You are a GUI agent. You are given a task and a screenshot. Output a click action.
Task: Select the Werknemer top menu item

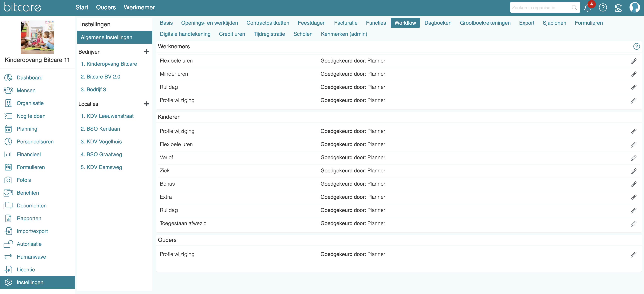coord(139,7)
